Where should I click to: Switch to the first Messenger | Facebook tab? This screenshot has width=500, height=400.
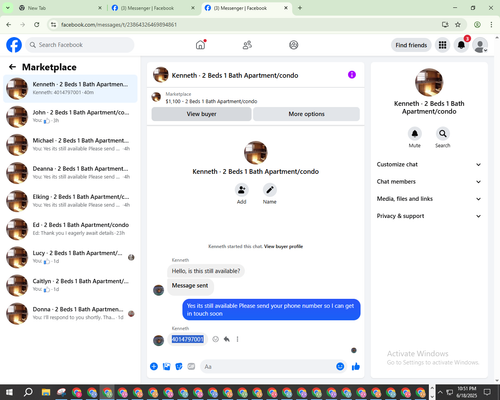coord(152,8)
